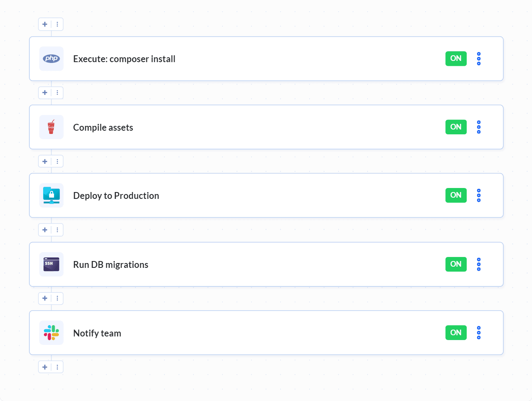Viewport: 532px width, 401px height.
Task: Select the PHP icon on the composer install action
Action: [51, 58]
